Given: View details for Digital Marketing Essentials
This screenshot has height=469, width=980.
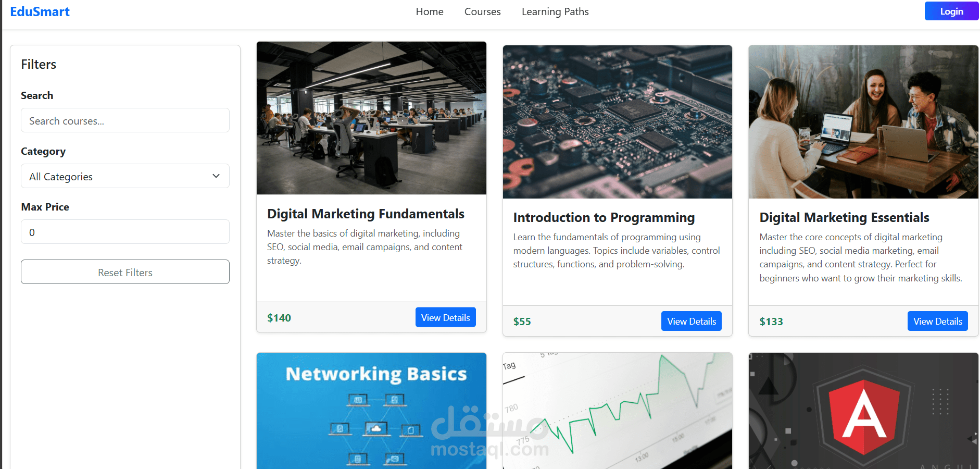Looking at the screenshot, I should [937, 321].
